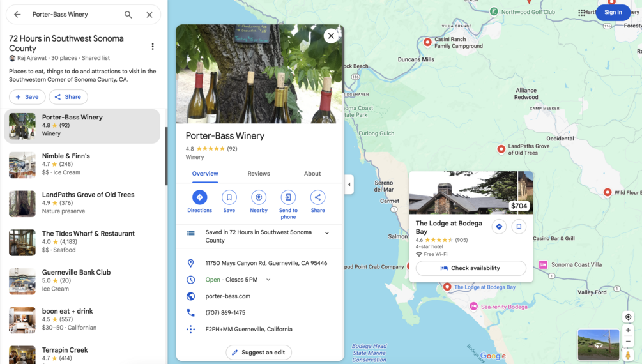Viewport: 642px width, 364px height.
Task: Switch to the Reviews tab
Action: pyautogui.click(x=259, y=174)
